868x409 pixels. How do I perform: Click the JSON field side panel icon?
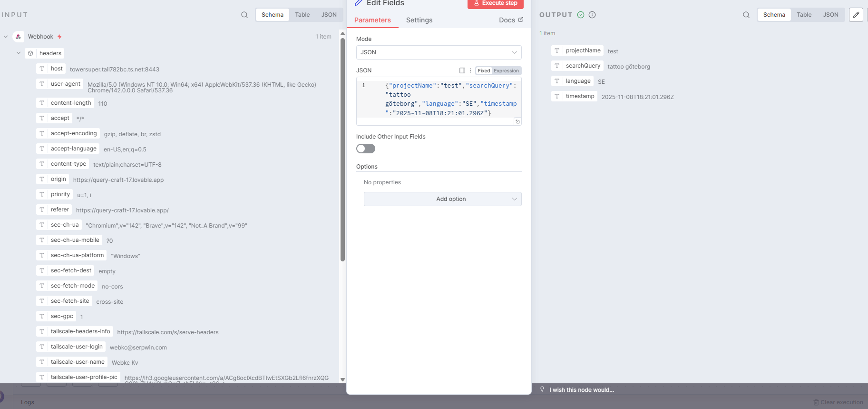(x=462, y=70)
